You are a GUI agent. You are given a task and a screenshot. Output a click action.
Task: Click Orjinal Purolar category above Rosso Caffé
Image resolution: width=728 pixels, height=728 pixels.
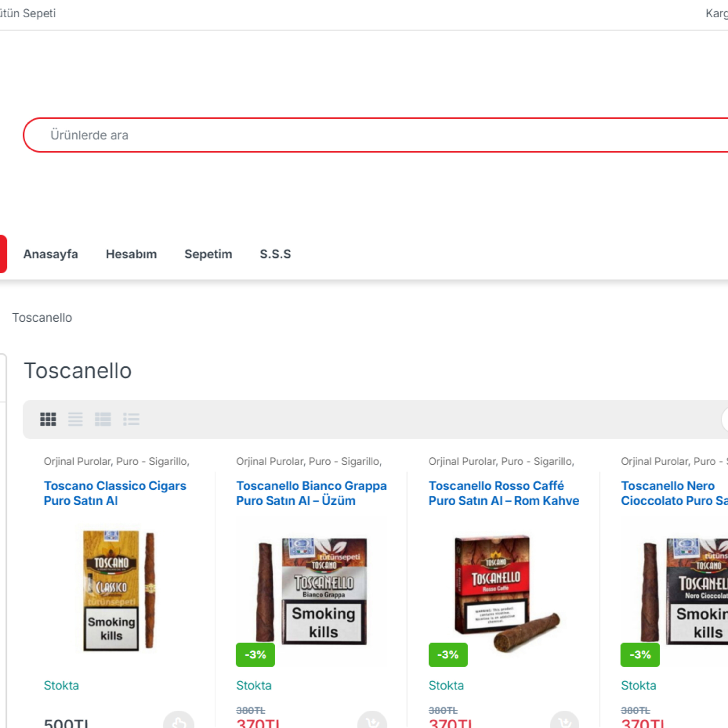[x=463, y=461]
